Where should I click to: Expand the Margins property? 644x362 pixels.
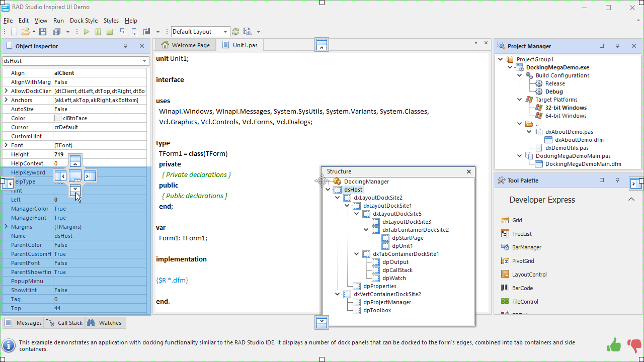click(x=6, y=227)
